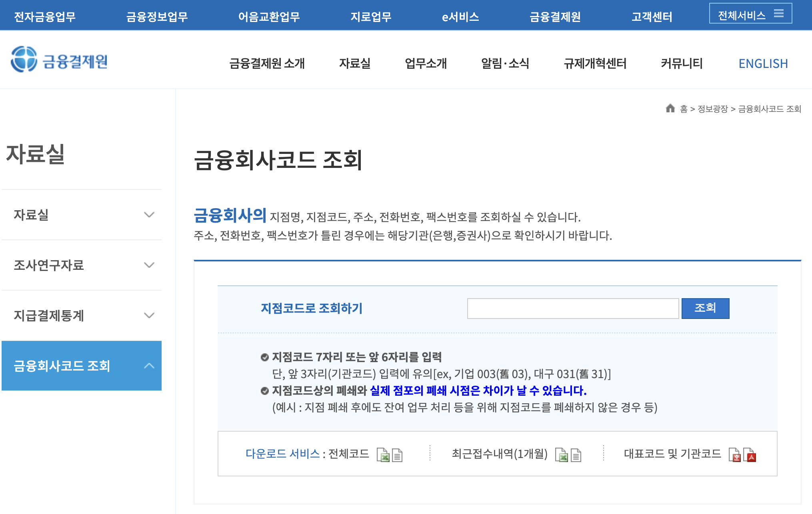Click the 금융결제원 logo

click(59, 60)
